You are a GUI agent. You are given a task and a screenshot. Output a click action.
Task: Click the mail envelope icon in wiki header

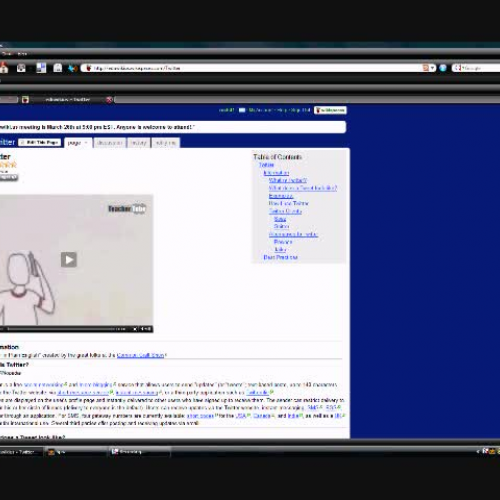[242, 110]
